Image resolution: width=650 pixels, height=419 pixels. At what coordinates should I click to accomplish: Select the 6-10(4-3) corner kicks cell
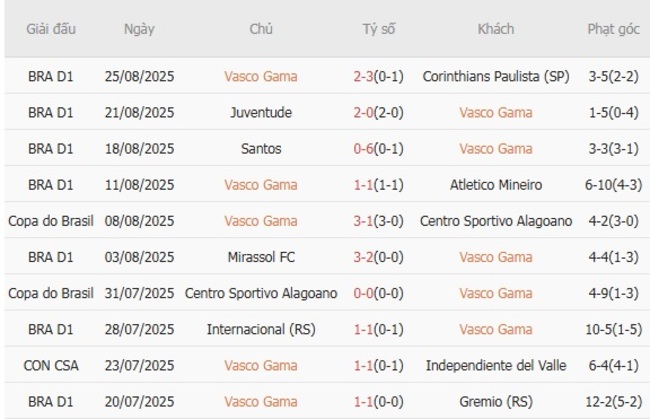pos(613,185)
